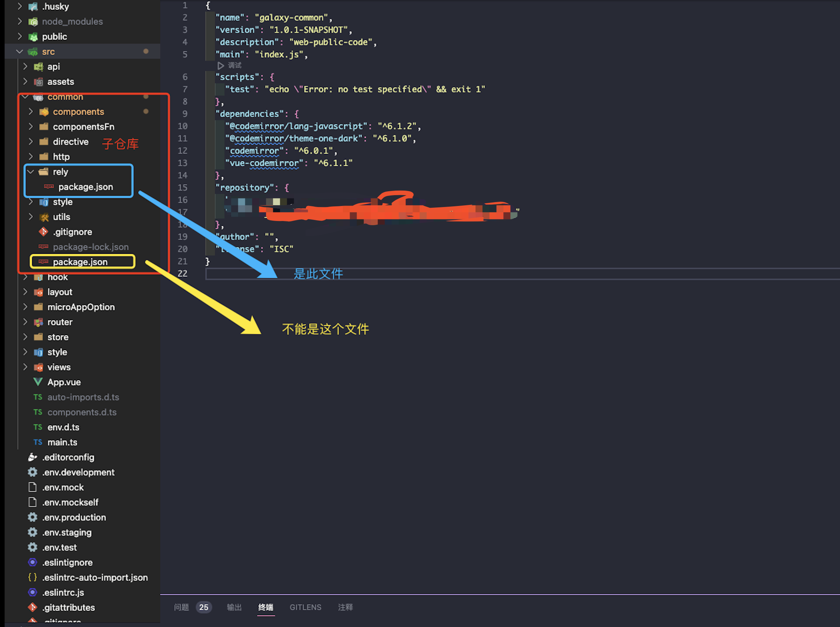Screen dimensions: 840x627
Task: Open the yellow-highlighted package.json file
Action: [80, 262]
